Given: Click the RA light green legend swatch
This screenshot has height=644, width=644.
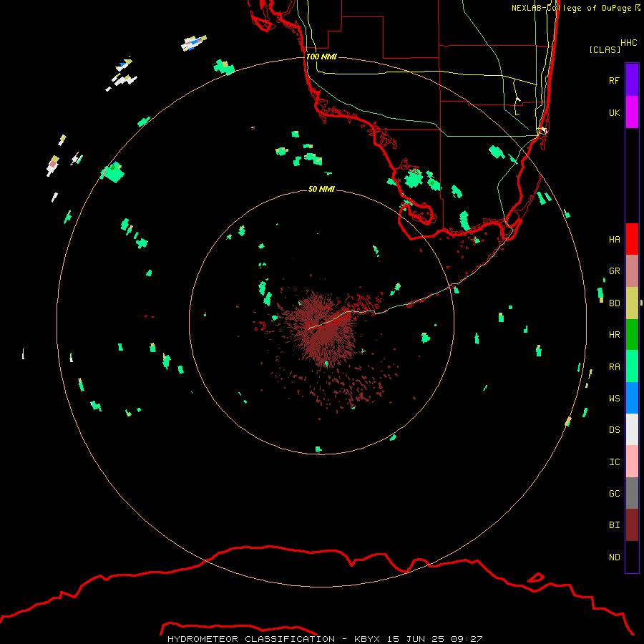Looking at the screenshot, I should click(632, 366).
